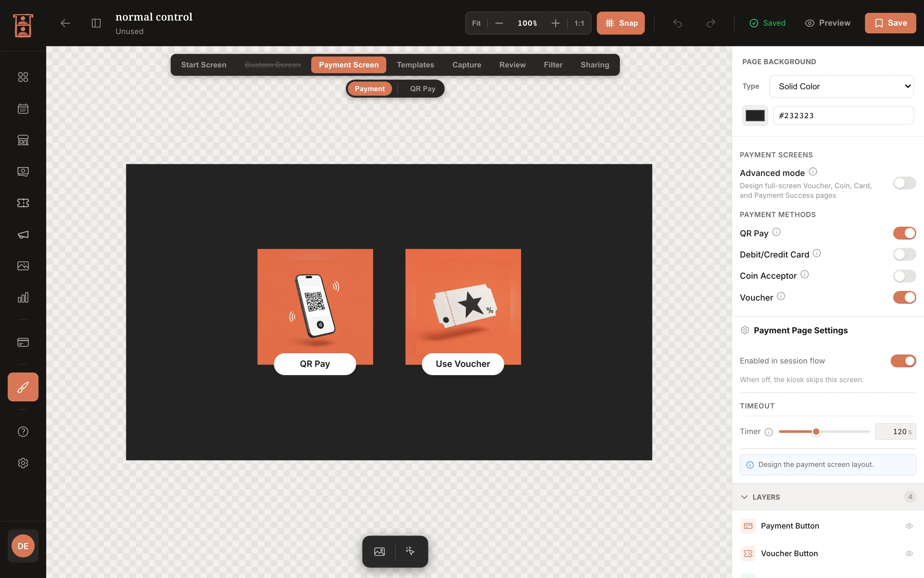Screen dimensions: 924x578
Task: Switch to the Capture tab
Action: coord(466,65)
